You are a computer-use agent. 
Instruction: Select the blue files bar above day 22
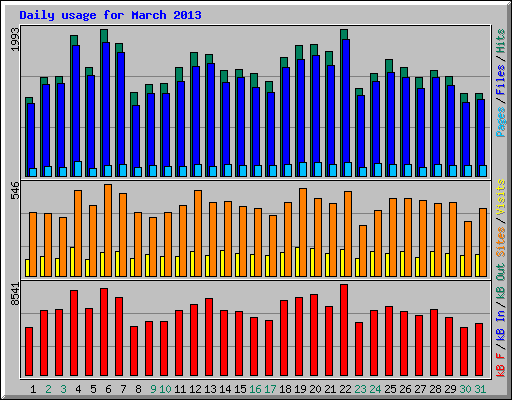346,101
